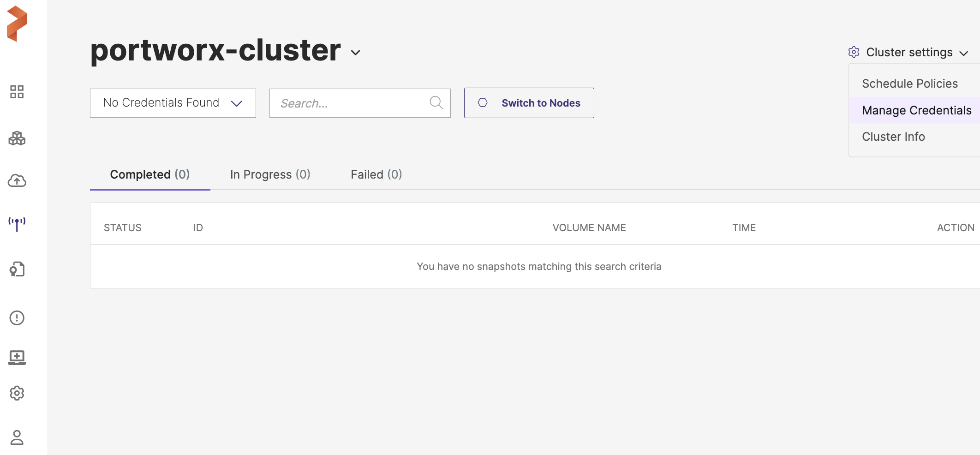Expand the portworx-cluster name chevron
The height and width of the screenshot is (455, 980).
[355, 53]
